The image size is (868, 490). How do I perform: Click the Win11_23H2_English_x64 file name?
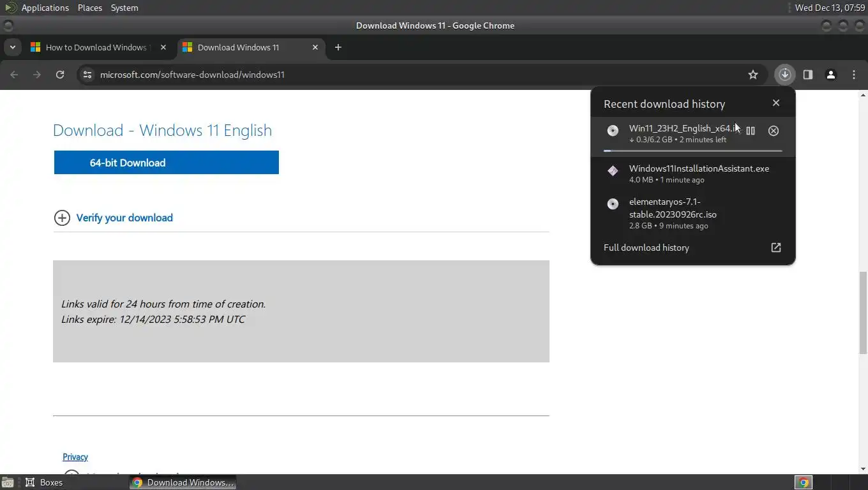click(x=683, y=128)
